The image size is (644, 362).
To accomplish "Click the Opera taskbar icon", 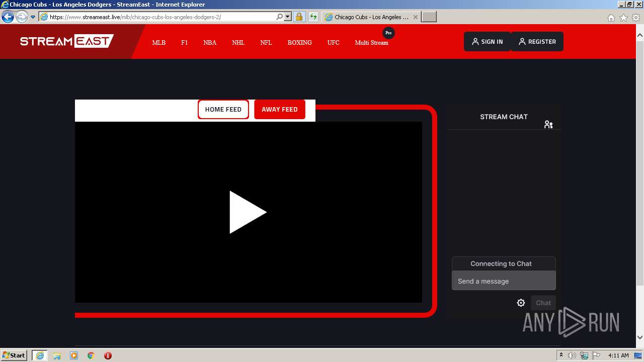I will coord(108,355).
